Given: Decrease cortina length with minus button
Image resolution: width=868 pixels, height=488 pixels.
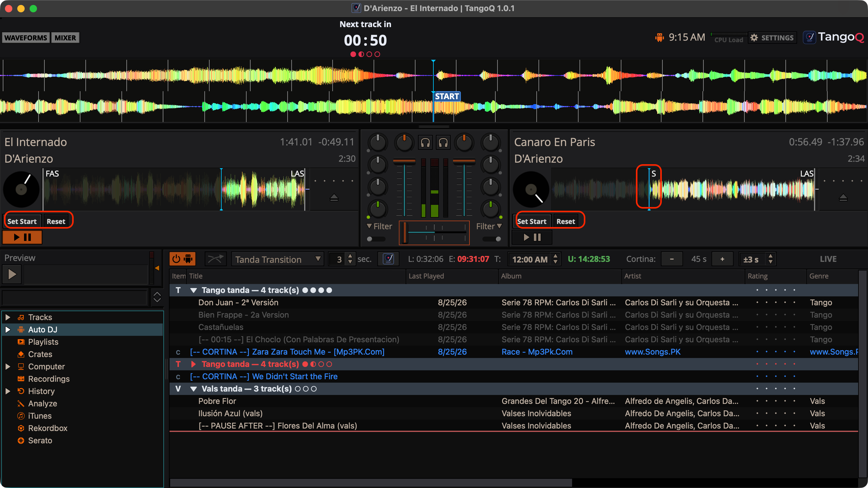Looking at the screenshot, I should click(672, 259).
